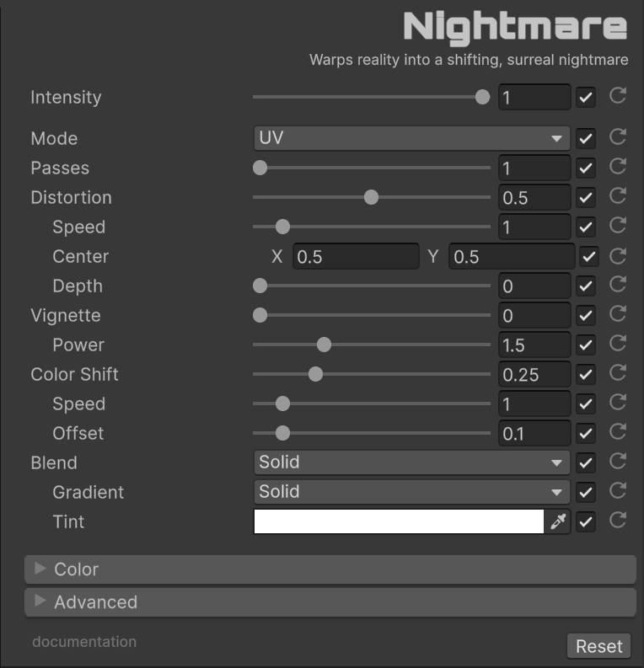The width and height of the screenshot is (644, 668).
Task: Reset the Center parameter icon
Action: pos(618,256)
